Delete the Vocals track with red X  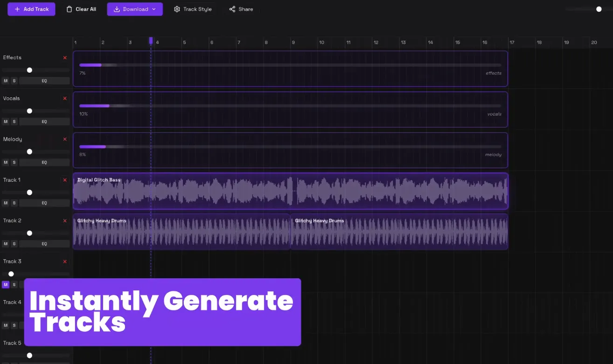click(x=65, y=98)
